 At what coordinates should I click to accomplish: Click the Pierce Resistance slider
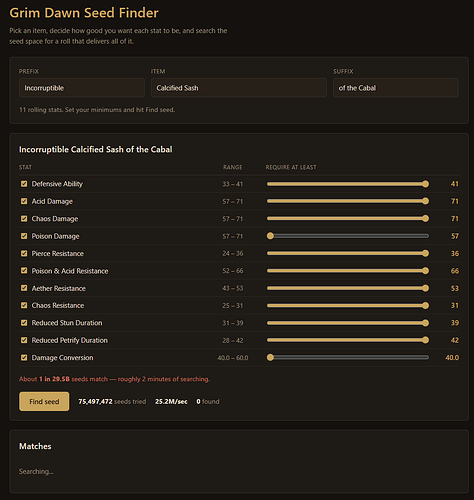click(x=348, y=253)
